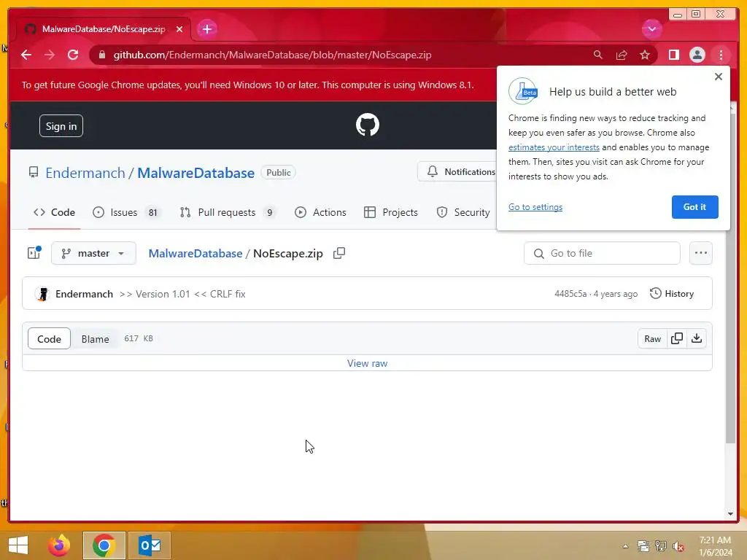Screen dimensions: 747x560
Task: Click the Action Center flag tray icon
Action: (x=643, y=546)
